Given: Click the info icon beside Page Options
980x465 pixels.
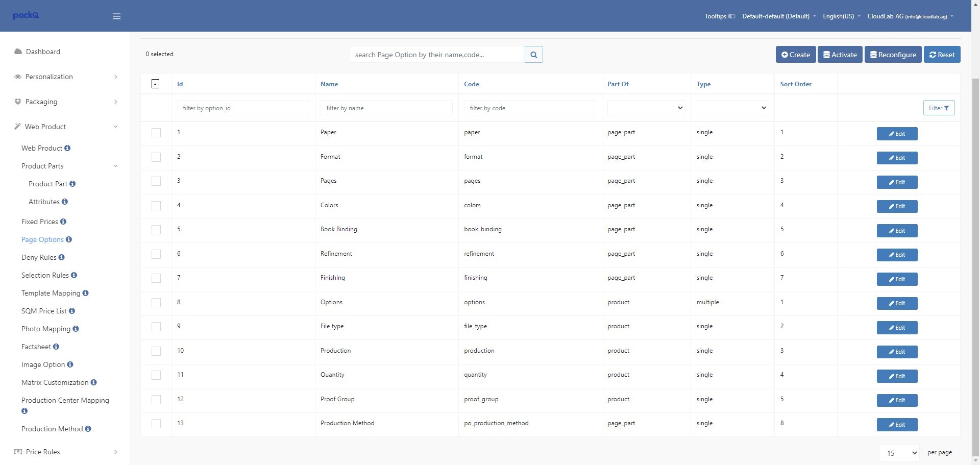Looking at the screenshot, I should [x=69, y=239].
